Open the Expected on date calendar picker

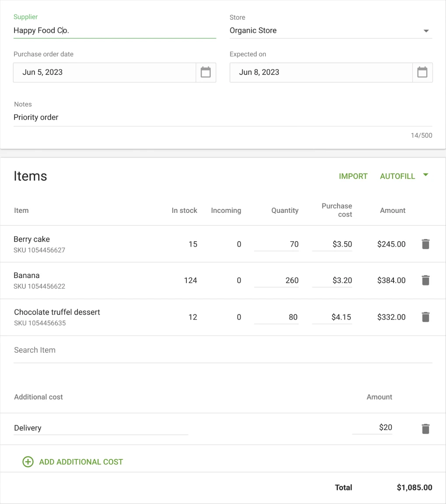click(422, 72)
